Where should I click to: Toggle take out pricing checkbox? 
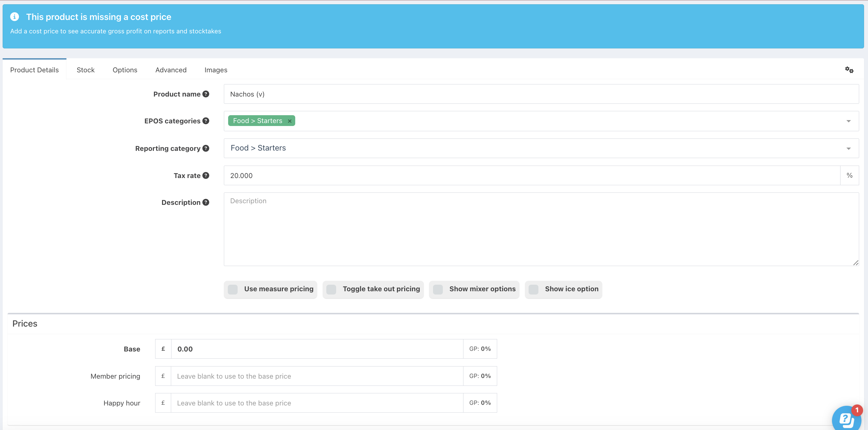click(x=331, y=289)
